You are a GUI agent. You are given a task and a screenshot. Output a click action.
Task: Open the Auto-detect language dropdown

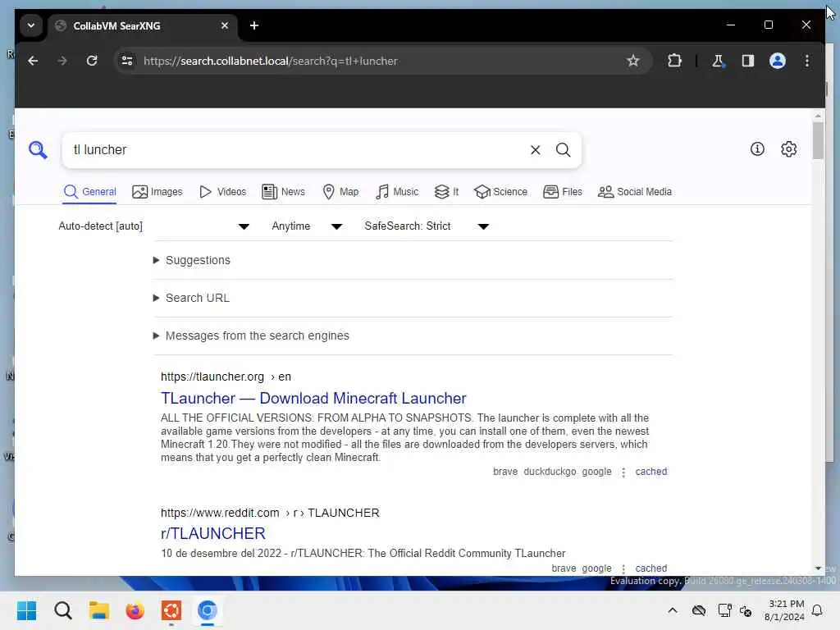[153, 226]
